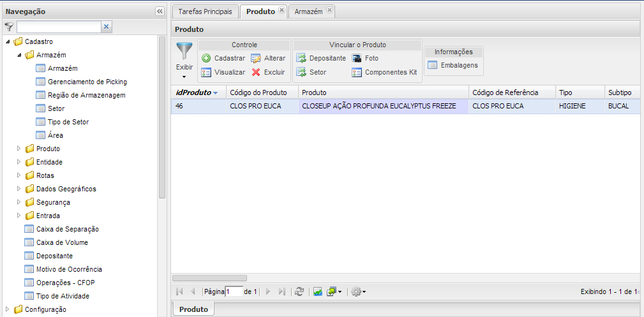Click Cadastrar green plus button
This screenshot has width=644, height=317.
pos(223,58)
